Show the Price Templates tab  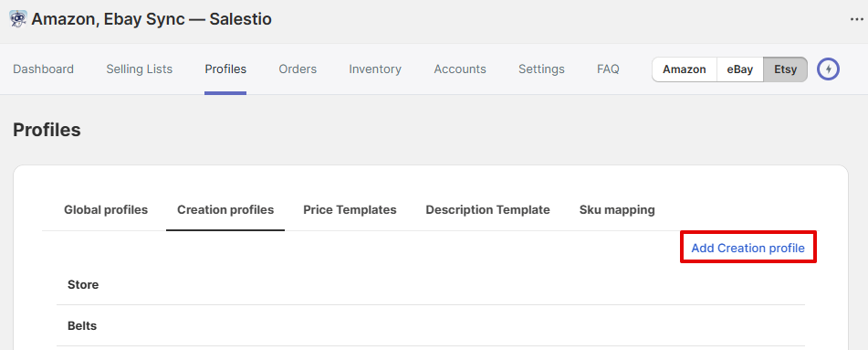click(x=350, y=210)
